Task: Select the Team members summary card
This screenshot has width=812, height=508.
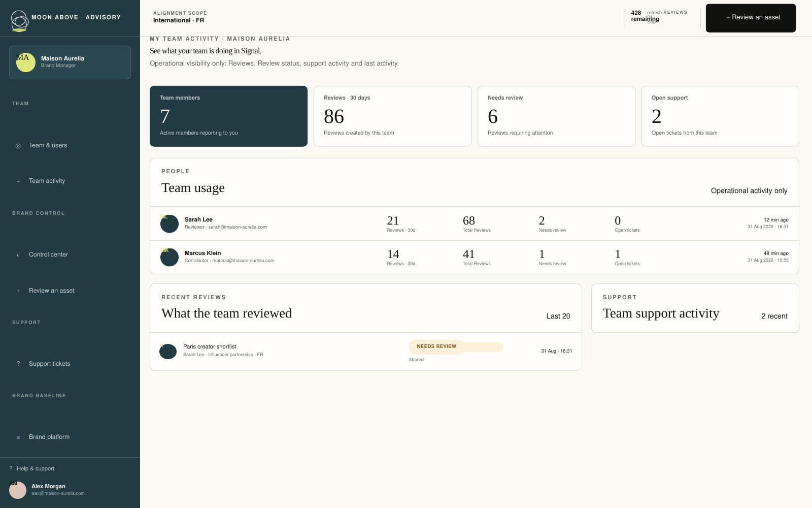Action: point(228,116)
